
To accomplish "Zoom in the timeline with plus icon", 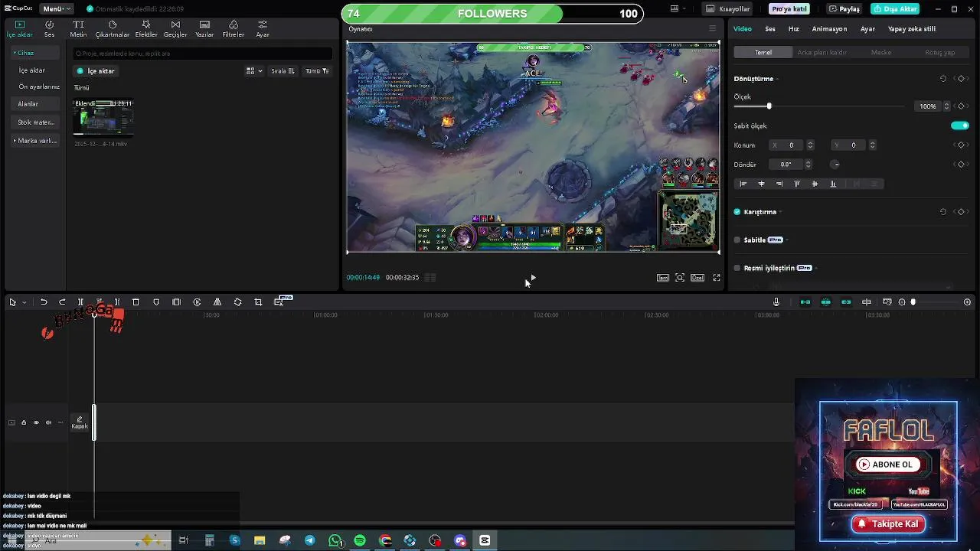I will (x=968, y=302).
